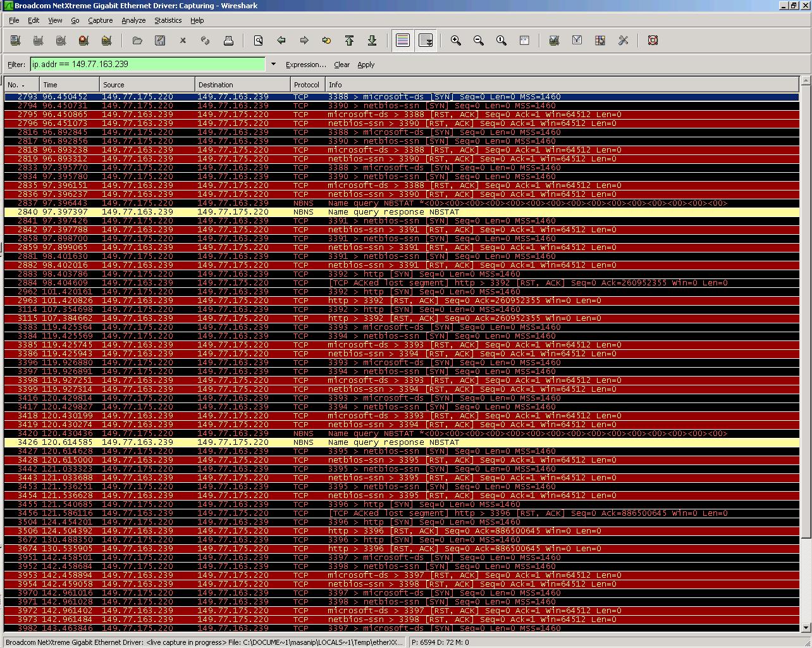Open the Filter label button dialog

coord(16,65)
